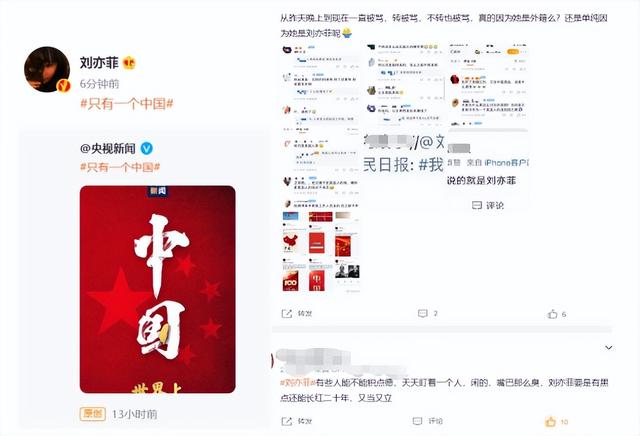Open the right screenshot thumbnail mentioning iPhone客户端
640x436 pixels.
(x=488, y=127)
